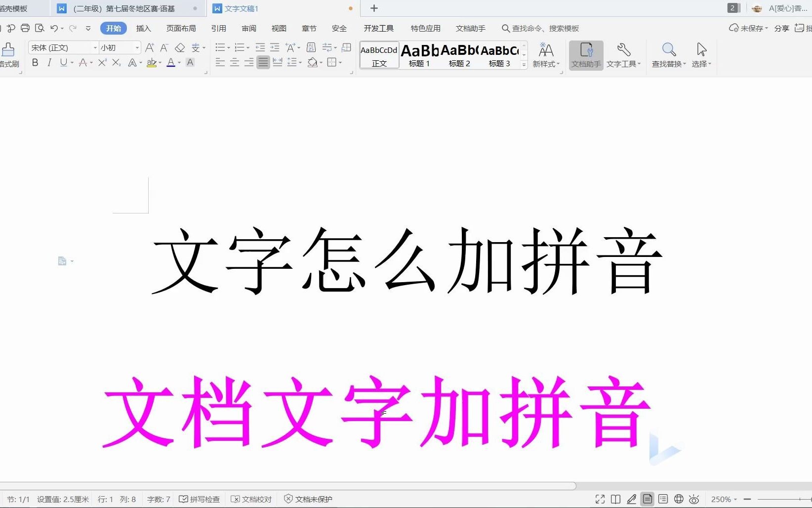This screenshot has height=508, width=812.
Task: Run 拼写检查 spell check
Action: point(199,499)
